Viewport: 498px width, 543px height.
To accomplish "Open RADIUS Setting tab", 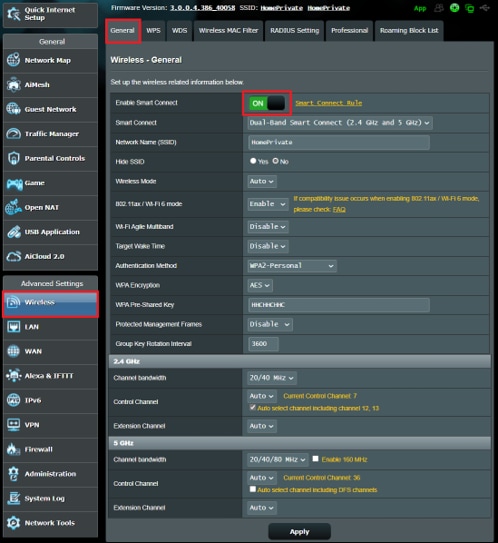I will coord(295,31).
